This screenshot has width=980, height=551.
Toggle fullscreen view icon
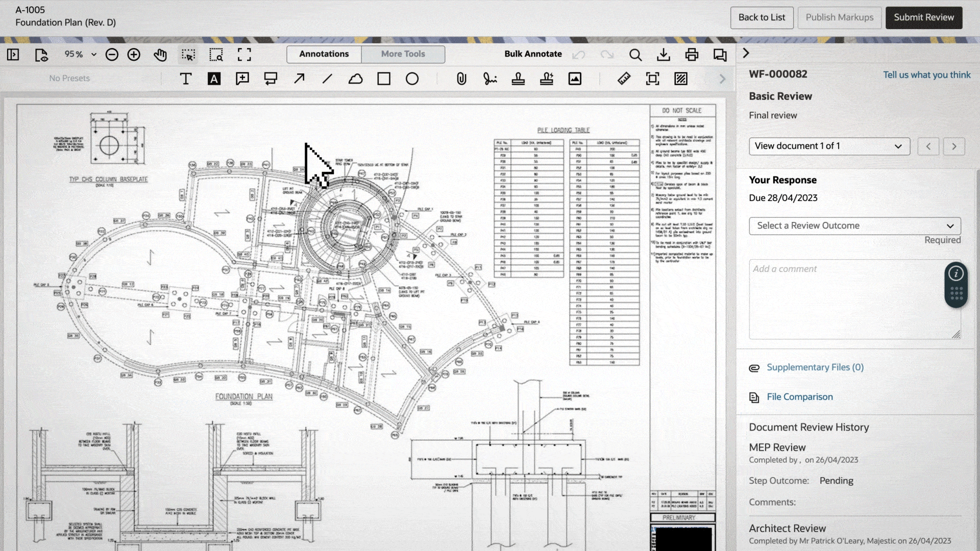pos(244,55)
